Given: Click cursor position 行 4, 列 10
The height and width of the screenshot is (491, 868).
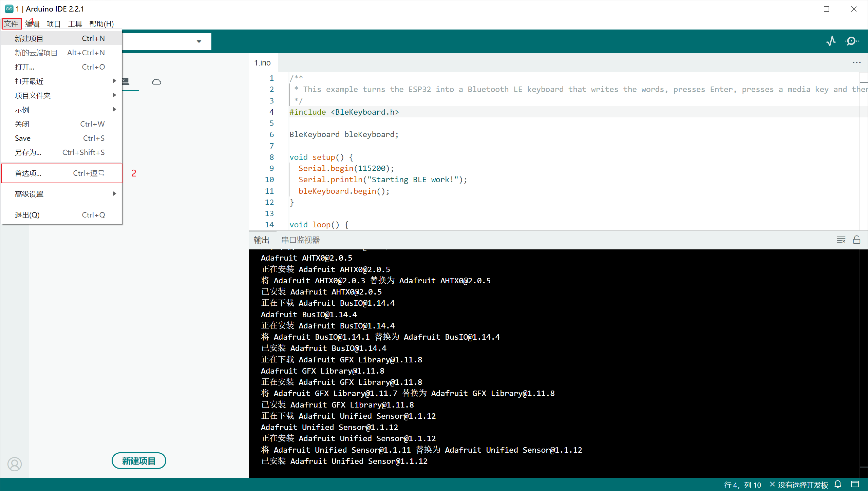Looking at the screenshot, I should coord(742,485).
